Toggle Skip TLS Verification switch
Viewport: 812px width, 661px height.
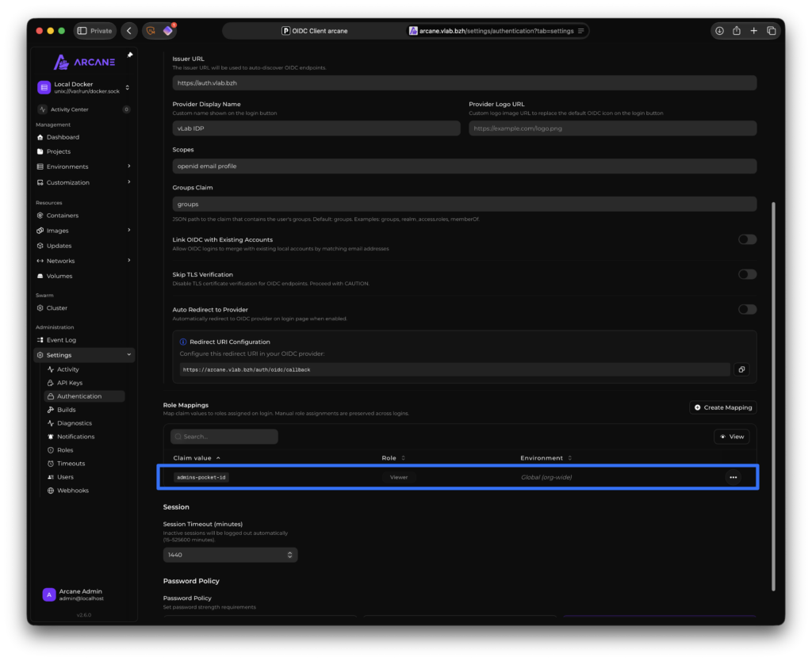(747, 274)
